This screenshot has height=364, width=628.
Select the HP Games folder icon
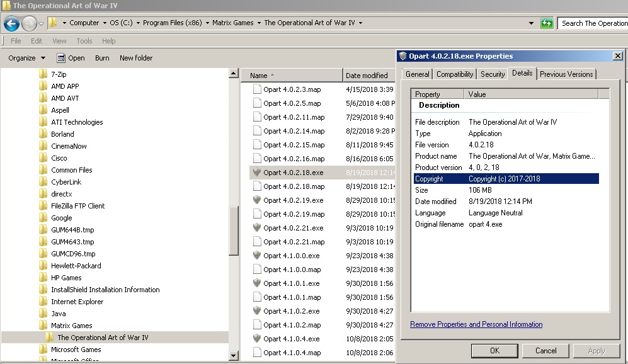click(x=43, y=278)
